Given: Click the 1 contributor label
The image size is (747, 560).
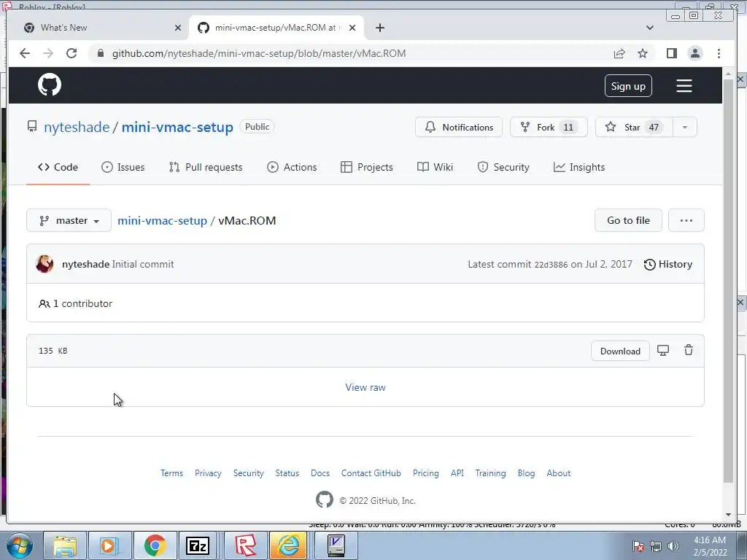Looking at the screenshot, I should point(76,303).
